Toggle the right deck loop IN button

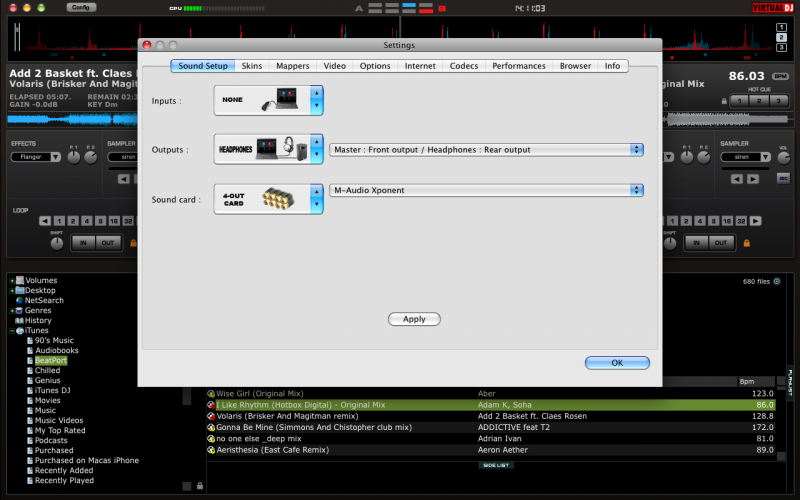[696, 243]
